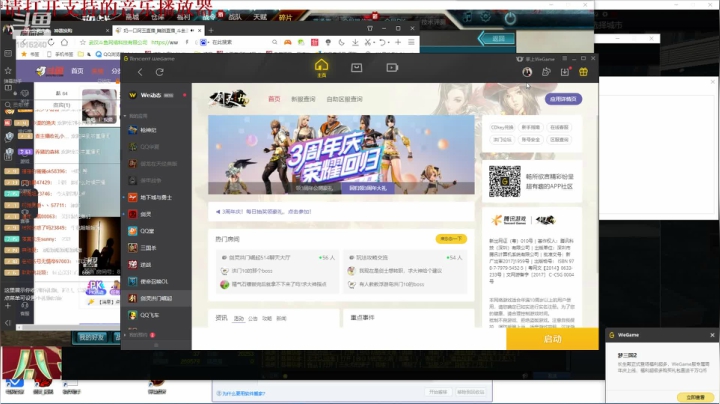
Task: Select 剑灵 in the game sidebar
Action: coord(156,214)
